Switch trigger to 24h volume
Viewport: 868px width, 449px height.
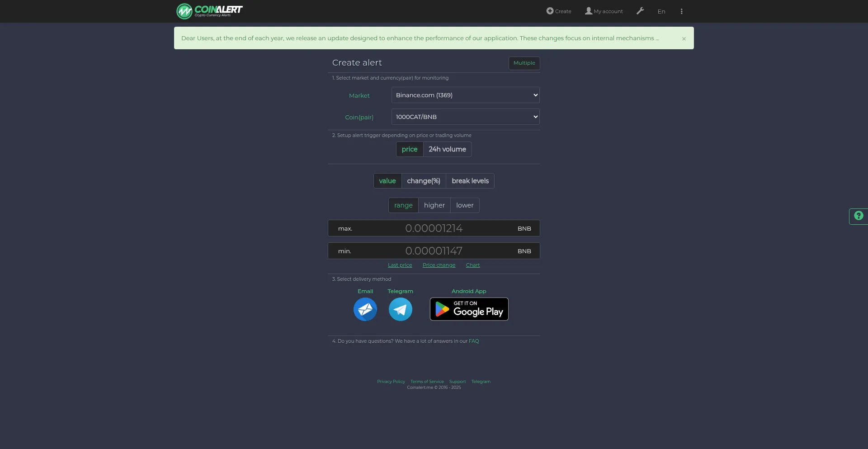point(447,149)
